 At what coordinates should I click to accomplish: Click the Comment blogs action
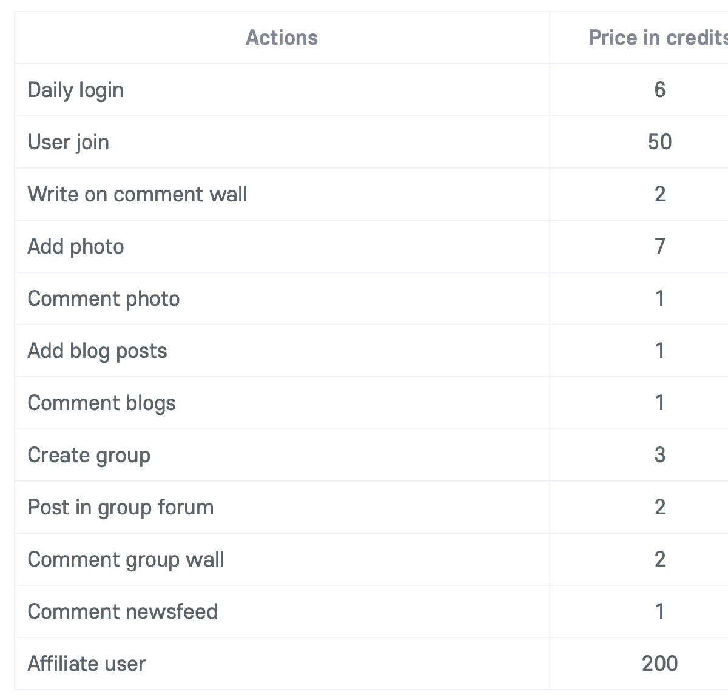(x=102, y=403)
